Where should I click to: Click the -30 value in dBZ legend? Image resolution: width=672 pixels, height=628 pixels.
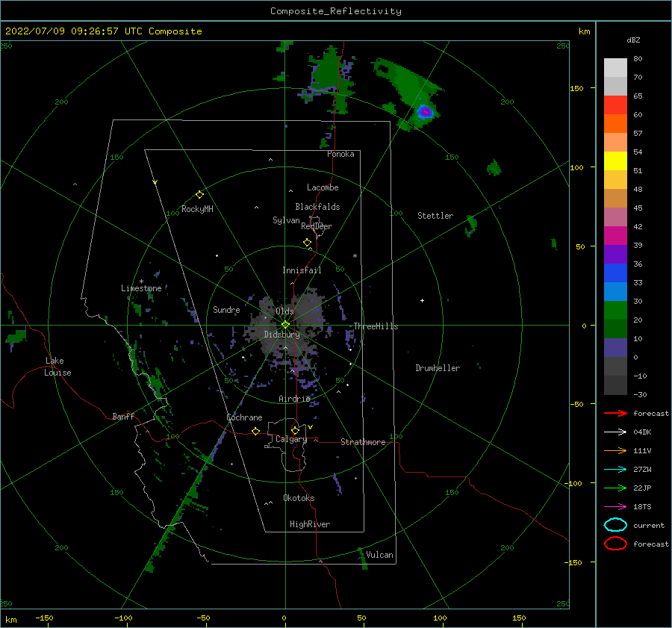(x=640, y=394)
